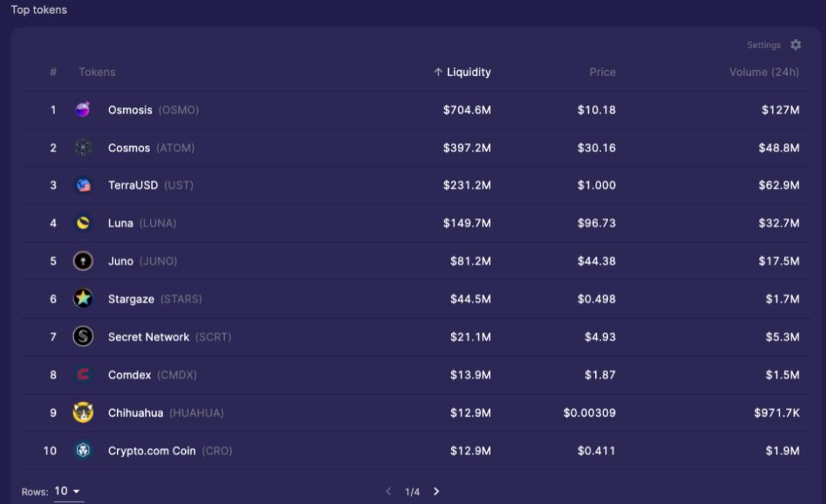
Task: Expand the Rows per page dropdown
Action: point(68,491)
